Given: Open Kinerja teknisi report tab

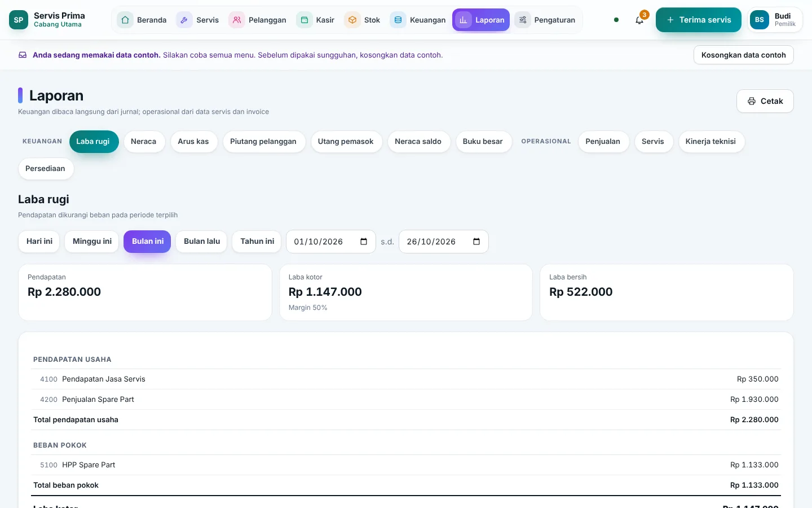Looking at the screenshot, I should pos(710,142).
